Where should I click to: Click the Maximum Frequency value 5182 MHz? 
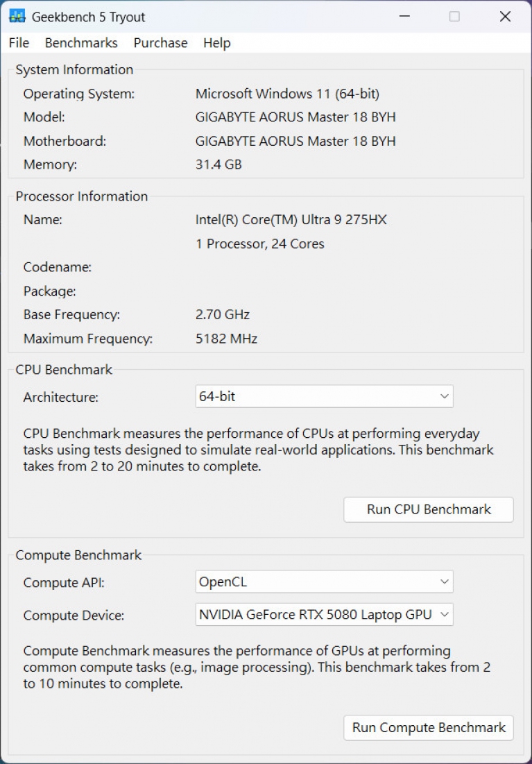pyautogui.click(x=226, y=339)
